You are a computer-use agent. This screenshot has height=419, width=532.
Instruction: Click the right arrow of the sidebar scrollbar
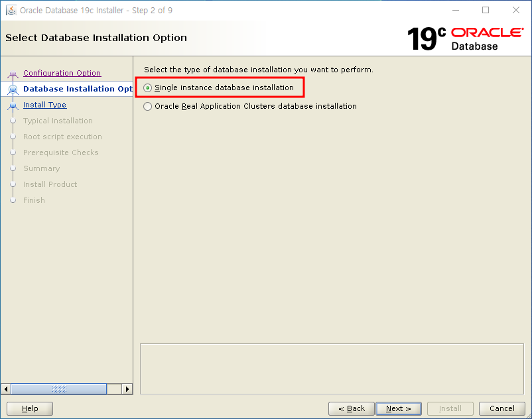pyautogui.click(x=127, y=389)
